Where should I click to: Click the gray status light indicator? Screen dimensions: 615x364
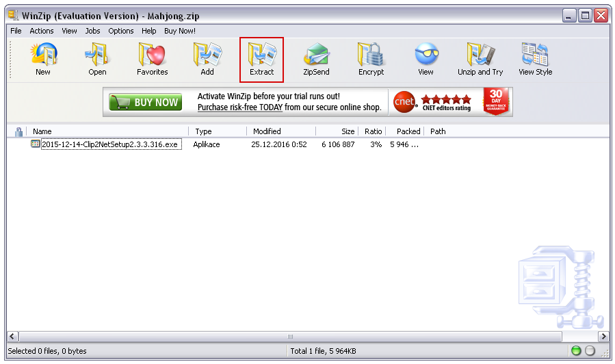tap(590, 351)
